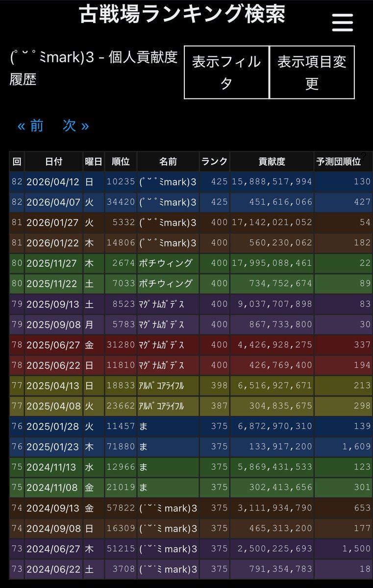Screen dimensions: 373x588
Task: Click the 名前 column header
Action: point(168,161)
